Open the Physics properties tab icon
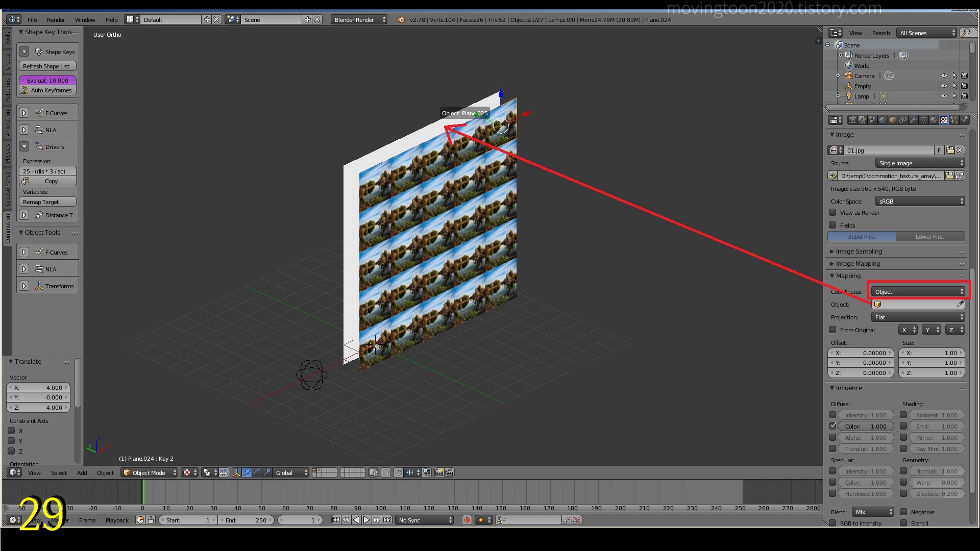 pos(964,120)
